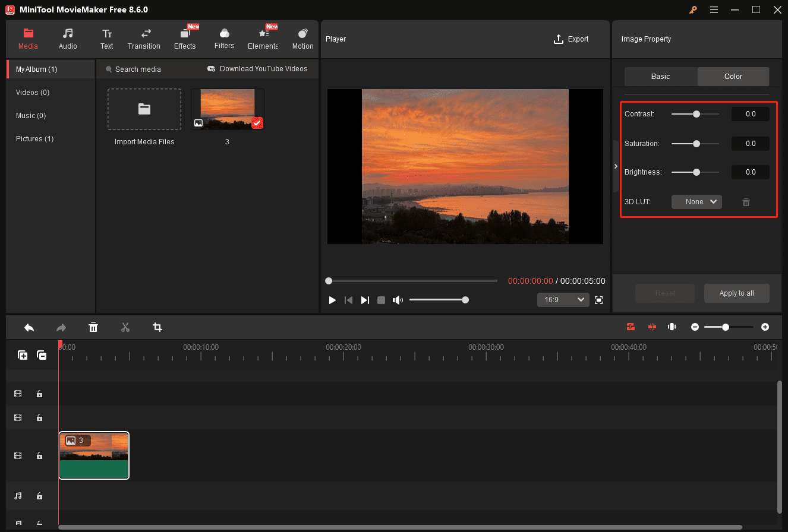
Task: Switch to the Color properties tab
Action: (733, 77)
